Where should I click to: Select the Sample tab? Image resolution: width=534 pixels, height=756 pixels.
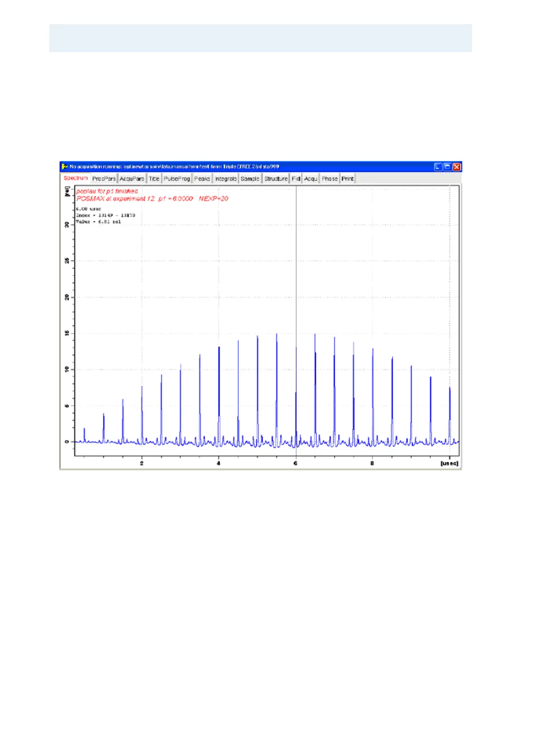click(x=250, y=179)
